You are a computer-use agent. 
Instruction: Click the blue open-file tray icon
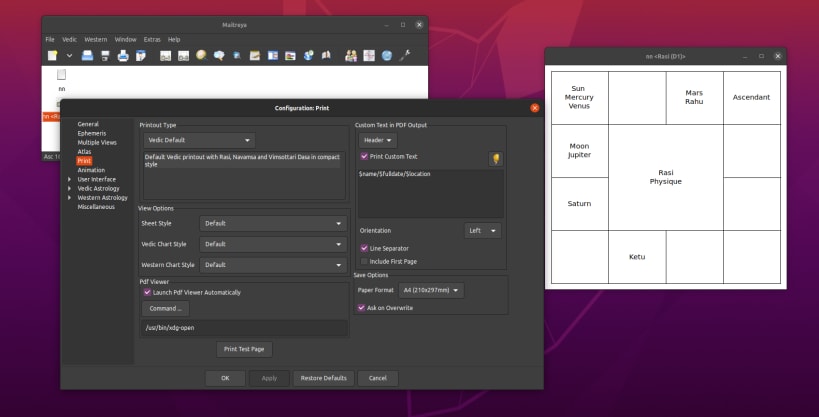click(x=87, y=55)
